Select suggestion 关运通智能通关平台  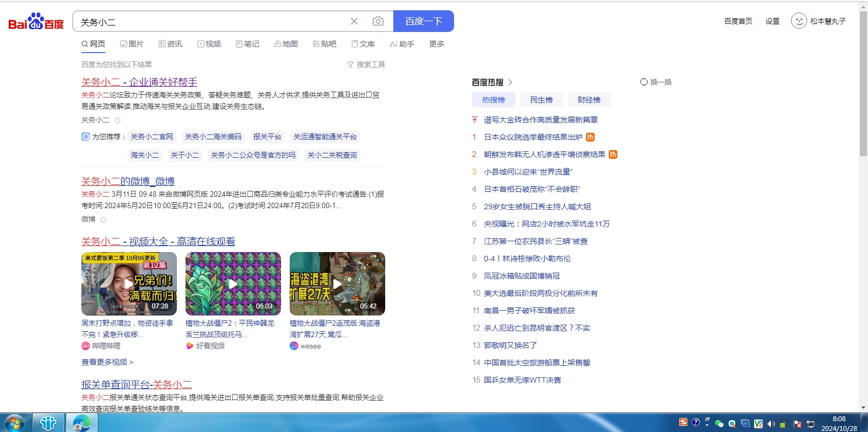[325, 137]
